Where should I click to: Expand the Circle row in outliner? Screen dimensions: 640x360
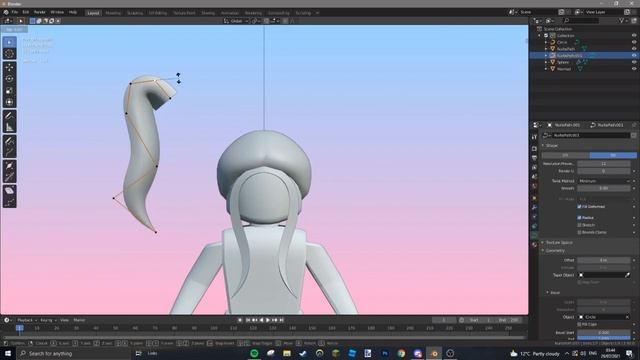(x=546, y=42)
